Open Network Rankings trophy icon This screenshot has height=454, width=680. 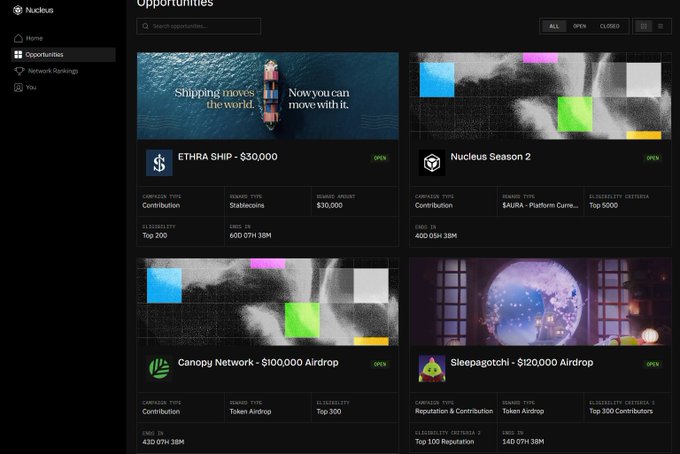pyautogui.click(x=19, y=71)
